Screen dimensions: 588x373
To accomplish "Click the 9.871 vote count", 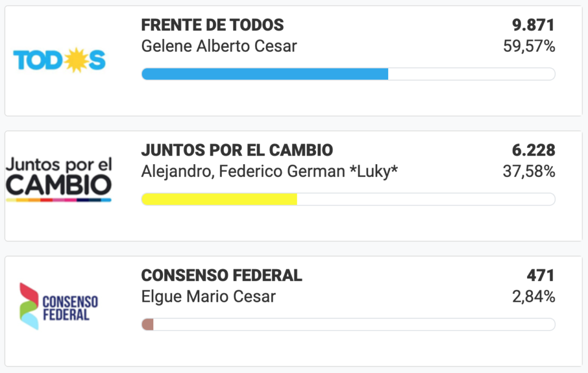I will (x=533, y=25).
